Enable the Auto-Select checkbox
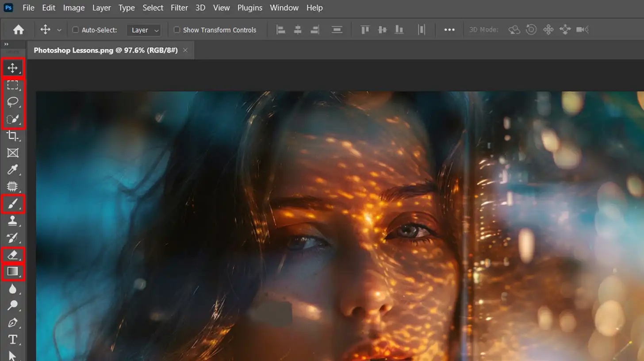 point(76,30)
